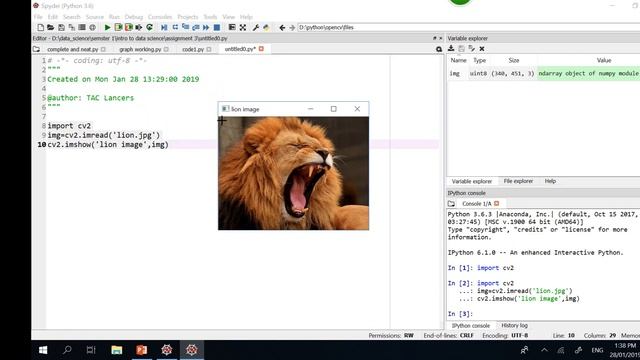Image resolution: width=640 pixels, height=360 pixels.
Task: Stop debugging with the blue square icon
Action: click(x=217, y=27)
